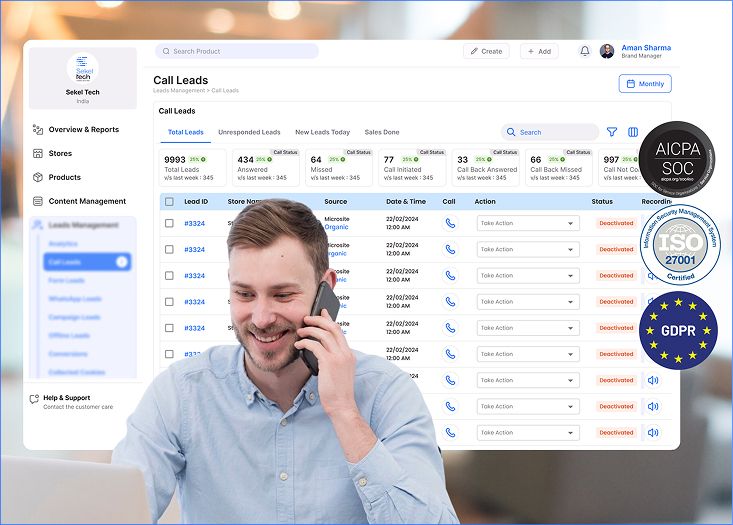Click inside the leads Search field
This screenshot has width=733, height=525.
pos(550,132)
